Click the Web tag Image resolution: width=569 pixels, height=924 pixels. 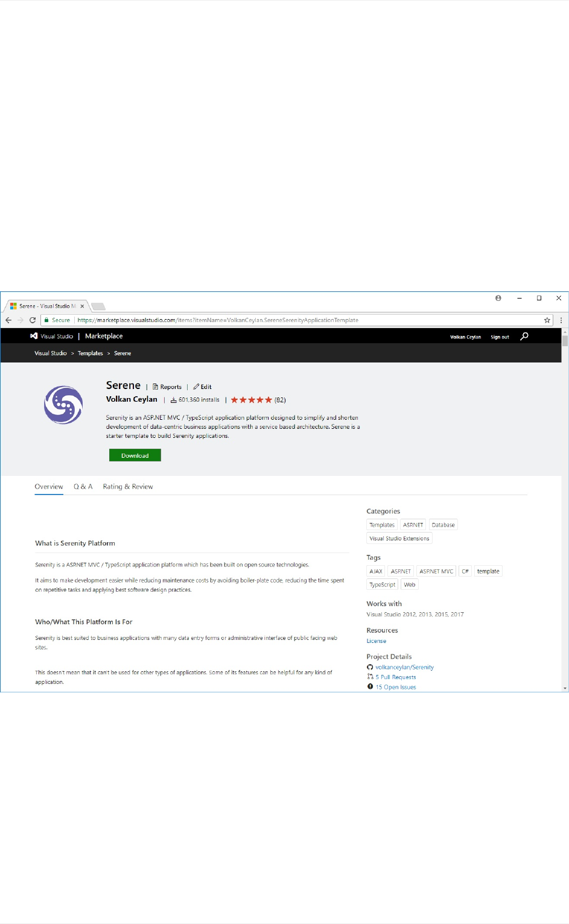point(410,584)
